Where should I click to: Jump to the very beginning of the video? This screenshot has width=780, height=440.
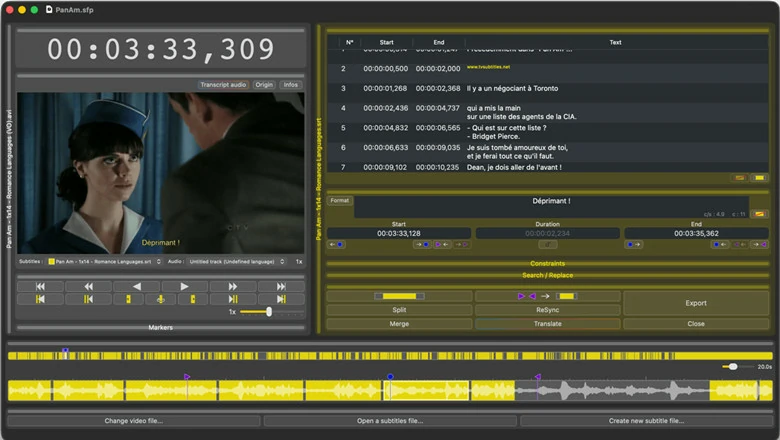pyautogui.click(x=40, y=286)
